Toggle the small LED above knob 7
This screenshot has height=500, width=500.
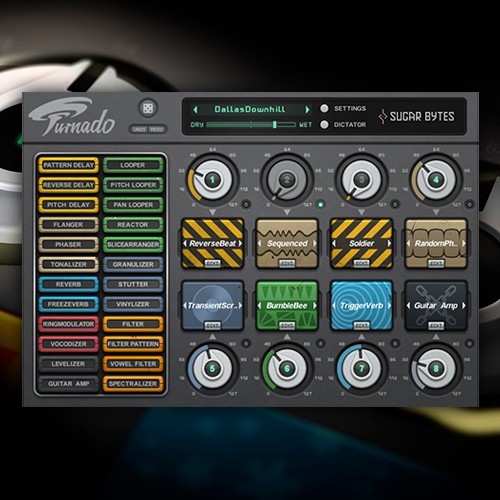coord(395,343)
